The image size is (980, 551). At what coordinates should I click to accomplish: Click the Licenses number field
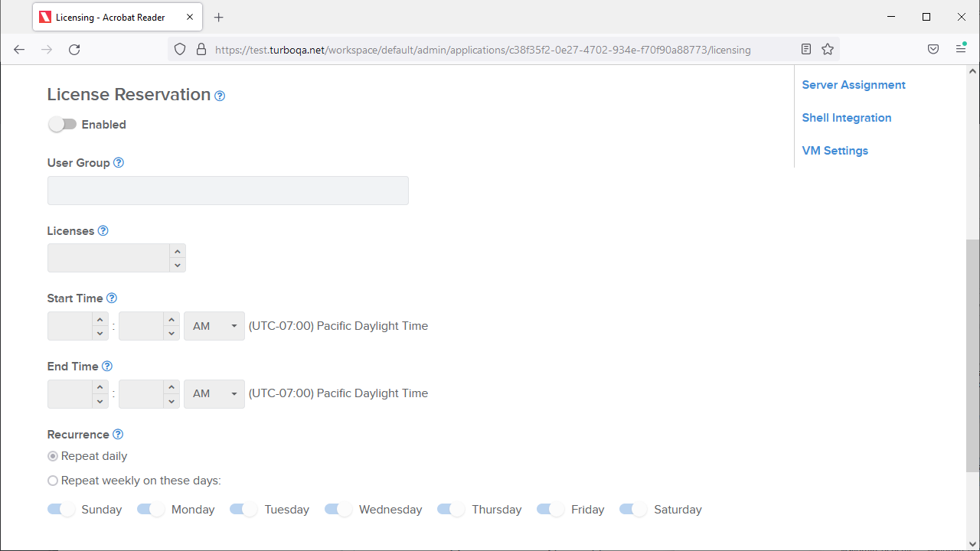pos(108,259)
